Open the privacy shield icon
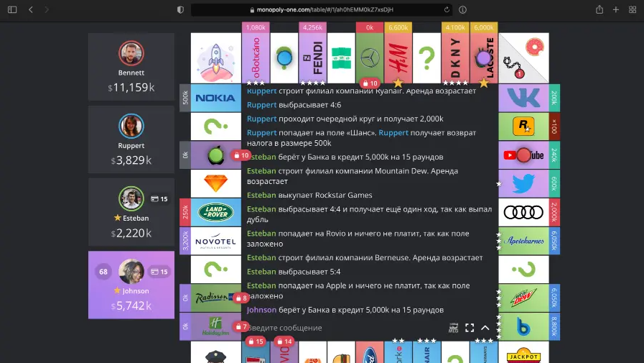Viewport: 644px width, 363px height. [180, 9]
